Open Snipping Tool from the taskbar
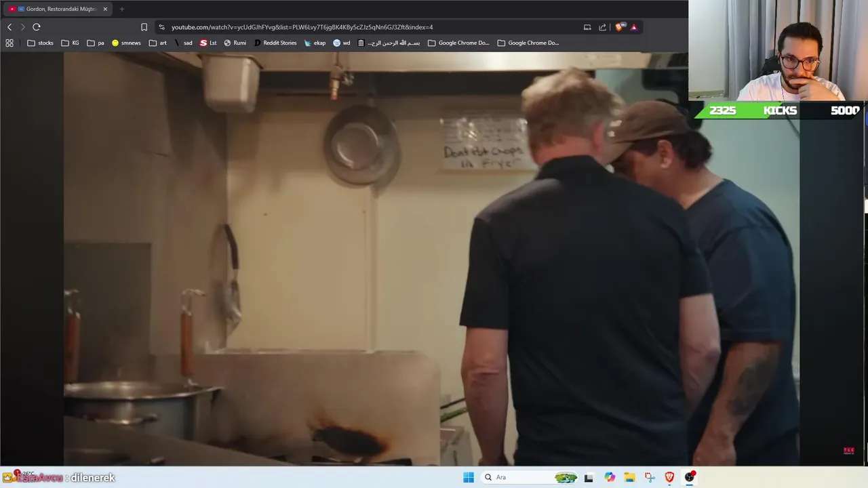This screenshot has width=868, height=488. tap(650, 477)
